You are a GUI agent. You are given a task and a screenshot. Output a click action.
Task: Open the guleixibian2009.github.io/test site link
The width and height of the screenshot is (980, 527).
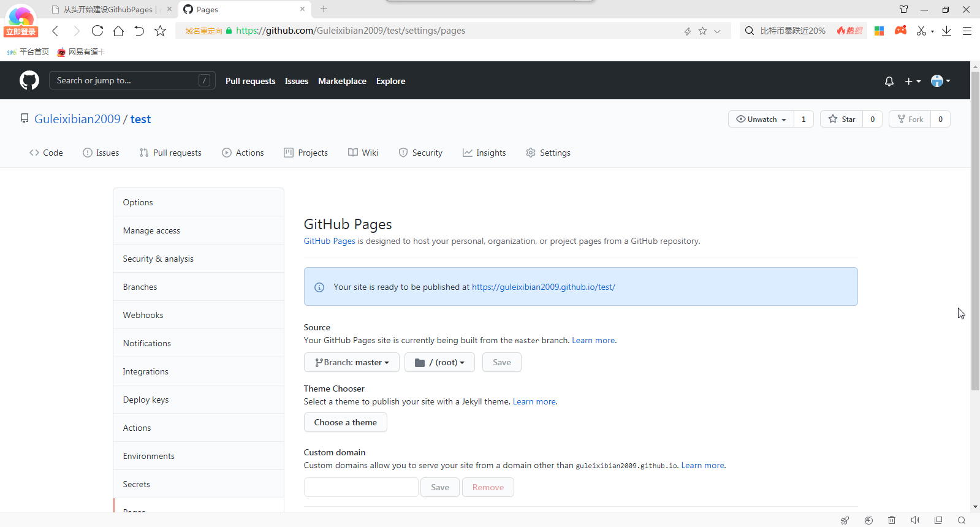(x=544, y=287)
